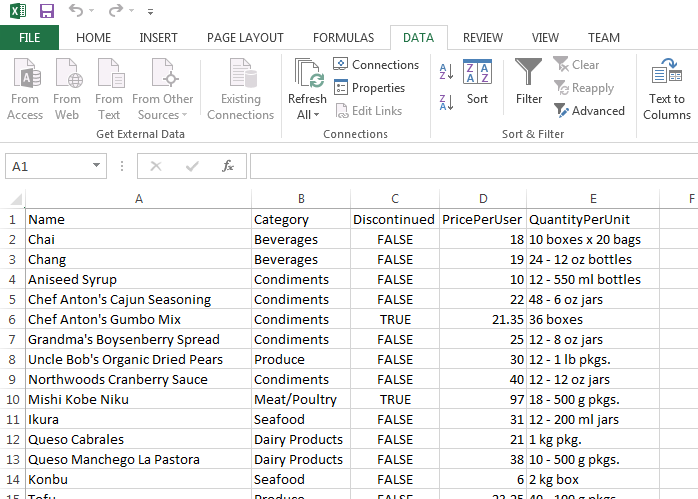Import data From Access
Image resolution: width=698 pixels, height=499 pixels.
[x=25, y=89]
